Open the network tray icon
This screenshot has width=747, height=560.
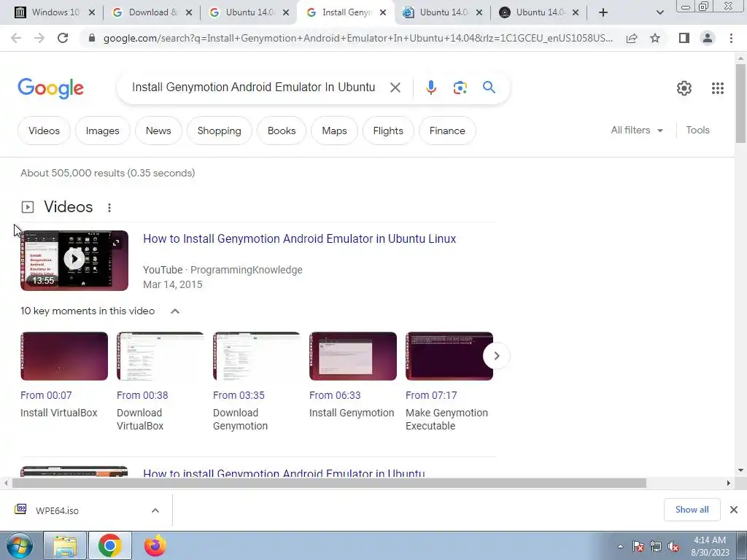(x=656, y=547)
